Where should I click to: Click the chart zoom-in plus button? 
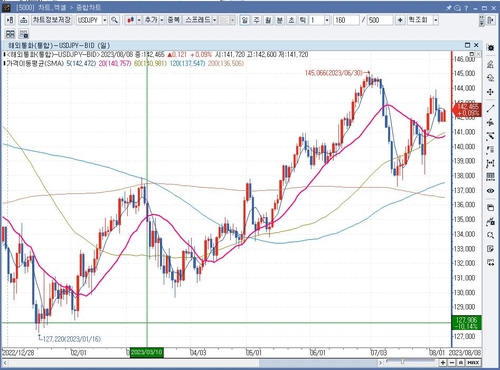pyautogui.click(x=443, y=362)
